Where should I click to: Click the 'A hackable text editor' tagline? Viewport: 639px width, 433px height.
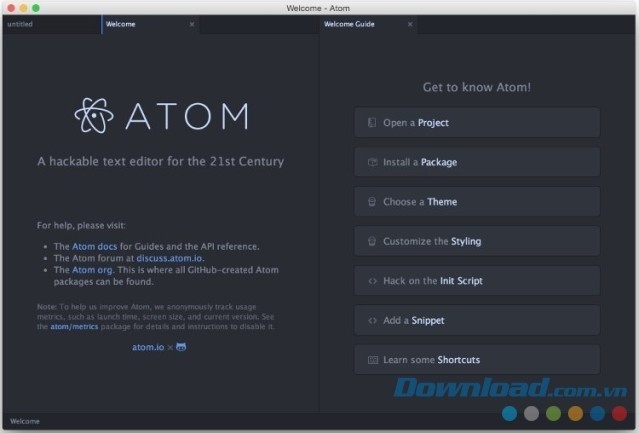tap(161, 161)
